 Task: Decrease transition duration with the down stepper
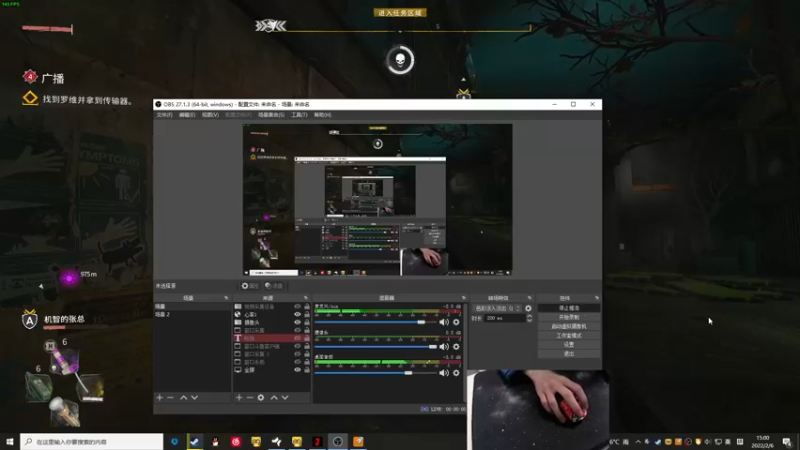point(529,320)
